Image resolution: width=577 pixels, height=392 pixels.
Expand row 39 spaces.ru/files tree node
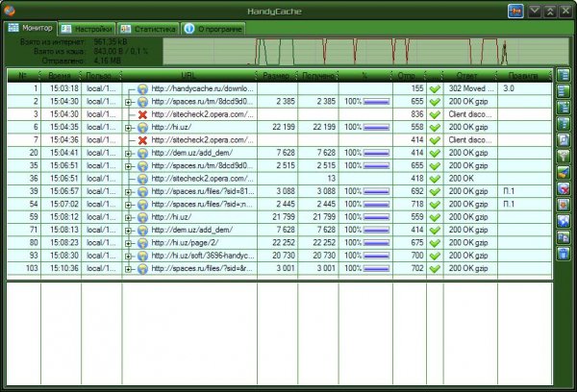(x=128, y=192)
